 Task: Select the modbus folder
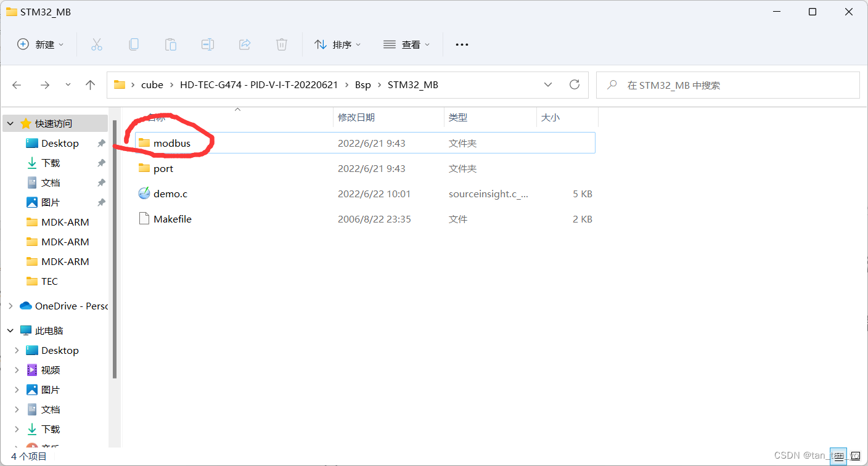365,143
